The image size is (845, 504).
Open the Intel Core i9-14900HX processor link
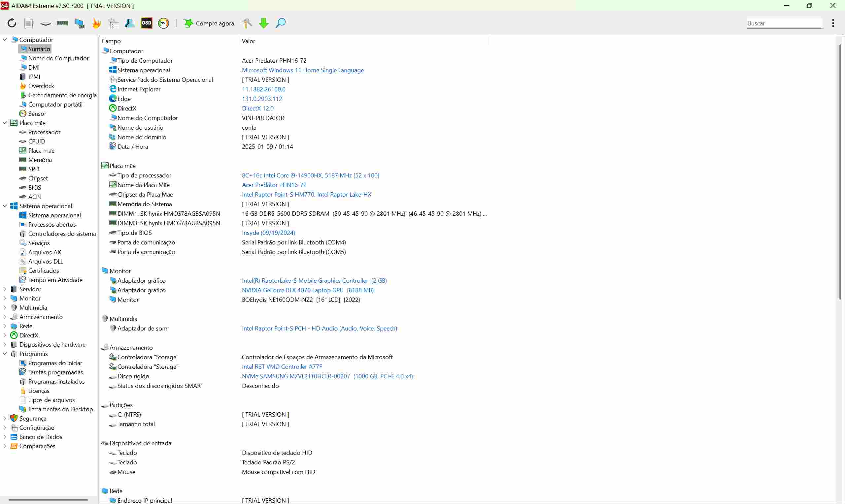[311, 175]
